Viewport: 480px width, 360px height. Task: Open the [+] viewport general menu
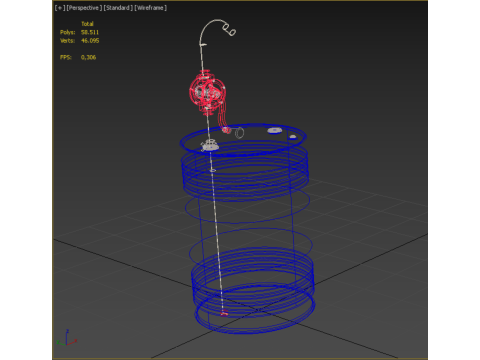pos(60,8)
